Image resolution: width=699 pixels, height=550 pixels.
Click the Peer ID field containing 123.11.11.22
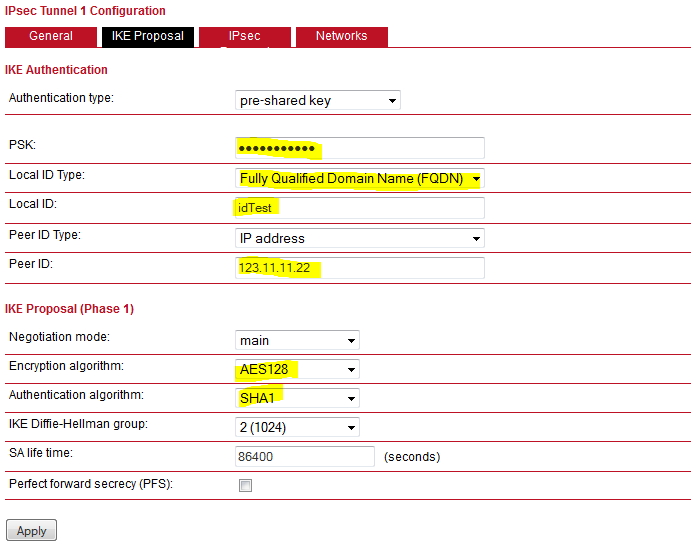click(359, 268)
